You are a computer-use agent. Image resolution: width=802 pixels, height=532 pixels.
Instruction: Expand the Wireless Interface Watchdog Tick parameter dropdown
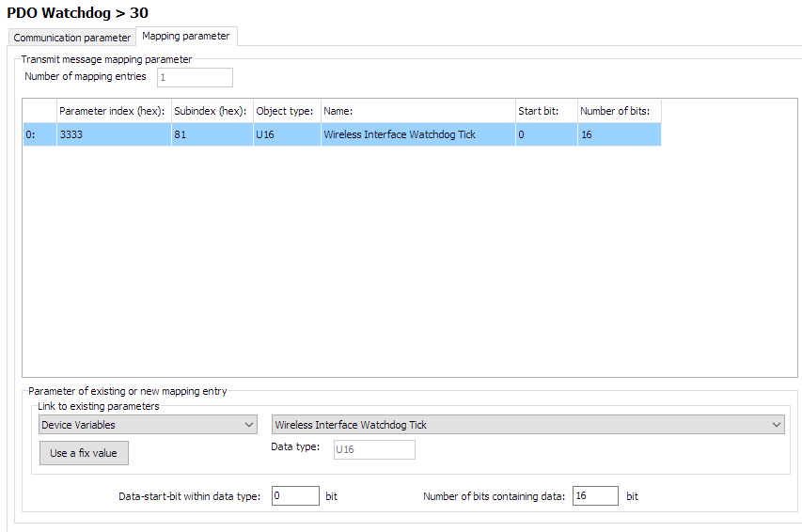pos(527,425)
